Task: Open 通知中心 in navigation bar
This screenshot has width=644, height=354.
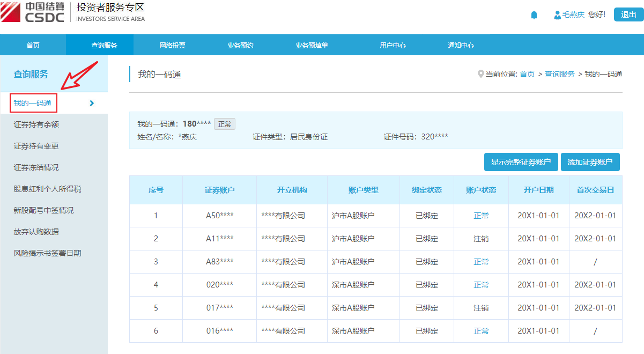Action: pyautogui.click(x=461, y=46)
